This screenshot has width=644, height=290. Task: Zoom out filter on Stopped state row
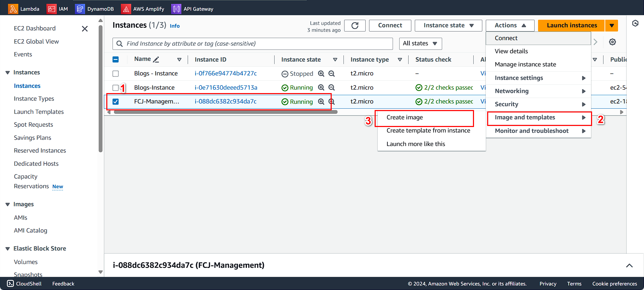tap(332, 74)
